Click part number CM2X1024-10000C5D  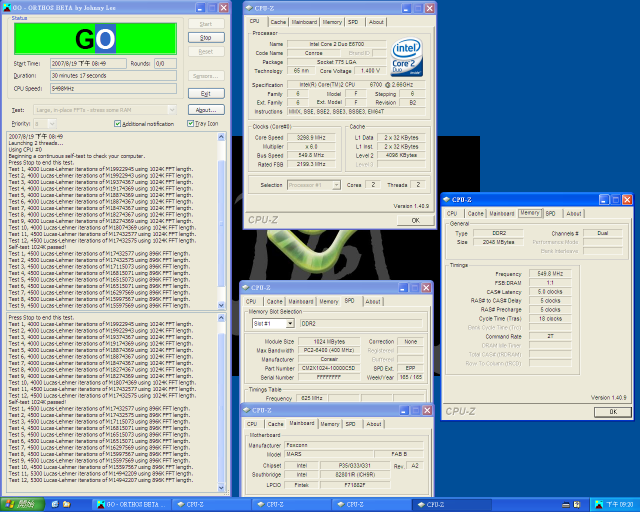(x=329, y=368)
